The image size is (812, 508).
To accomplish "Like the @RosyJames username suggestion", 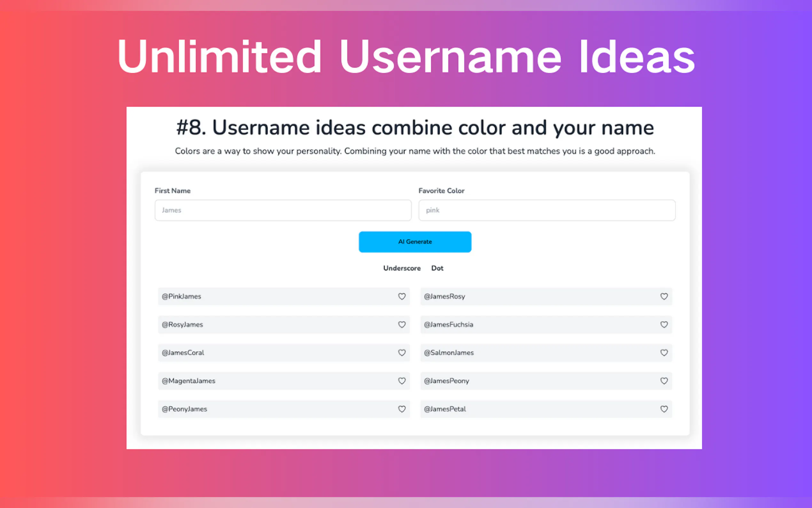I will click(x=402, y=325).
